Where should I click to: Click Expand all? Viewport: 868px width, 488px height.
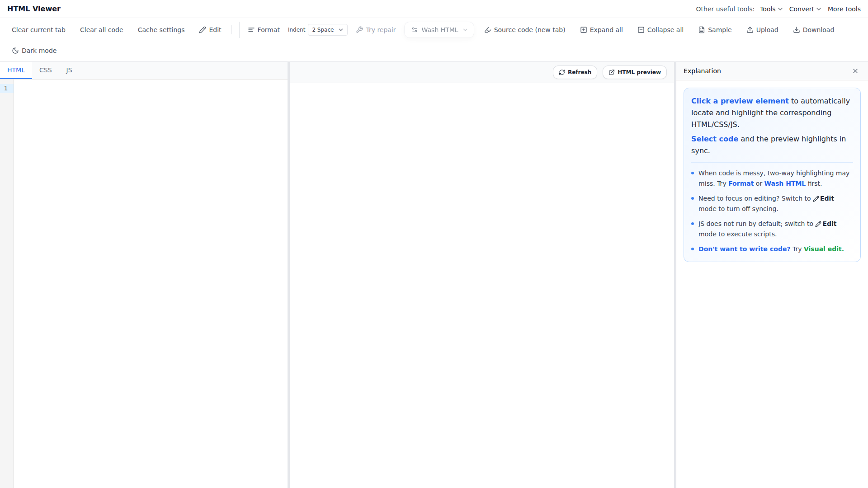pos(602,30)
